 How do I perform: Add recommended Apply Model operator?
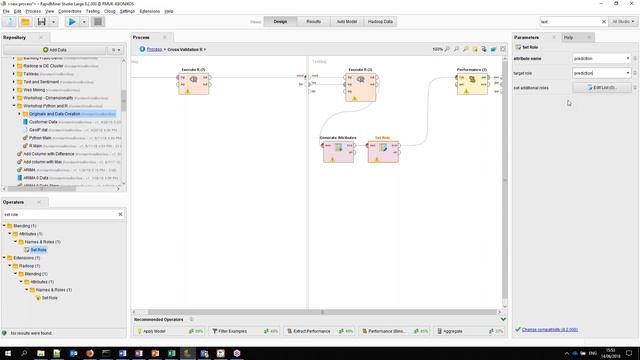pyautogui.click(x=170, y=331)
